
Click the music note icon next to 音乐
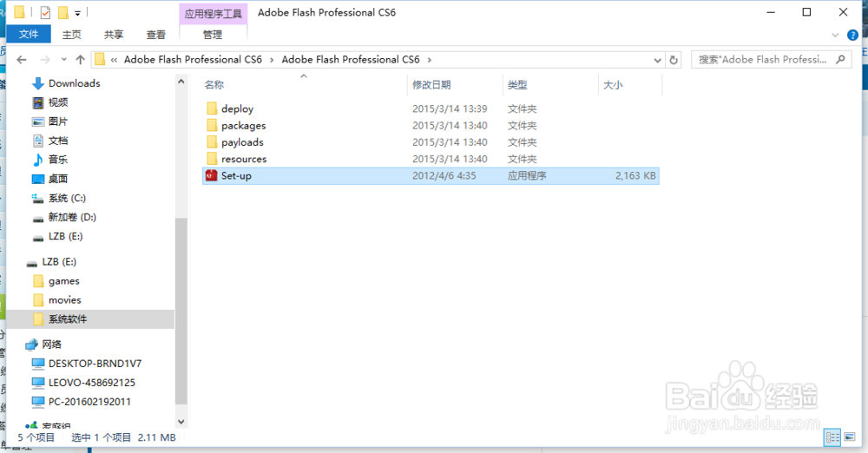[37, 160]
